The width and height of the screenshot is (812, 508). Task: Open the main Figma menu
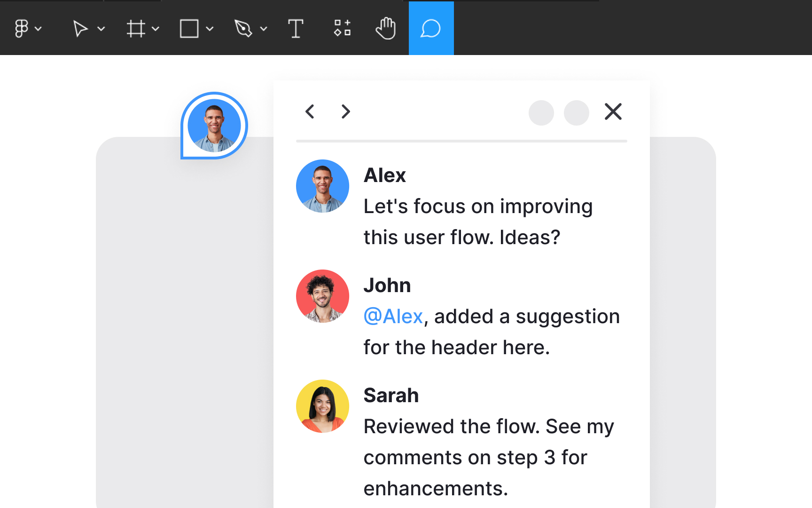click(x=22, y=28)
